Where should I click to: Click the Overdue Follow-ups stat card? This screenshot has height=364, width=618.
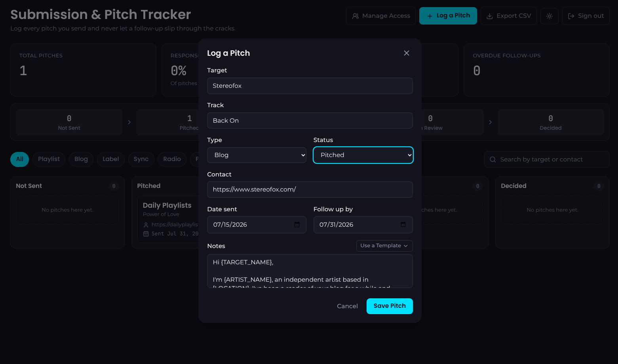[536, 70]
